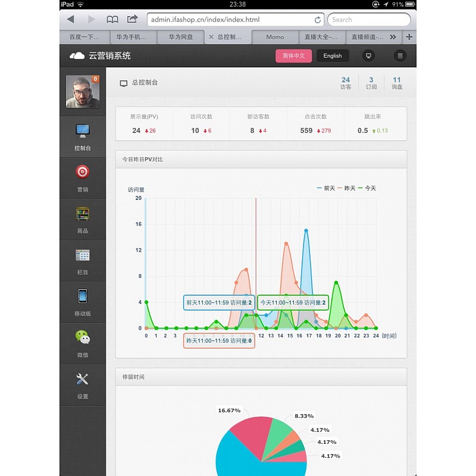Open the hamburger menu in header
Viewport: 476px width, 476px height.
pyautogui.click(x=400, y=56)
